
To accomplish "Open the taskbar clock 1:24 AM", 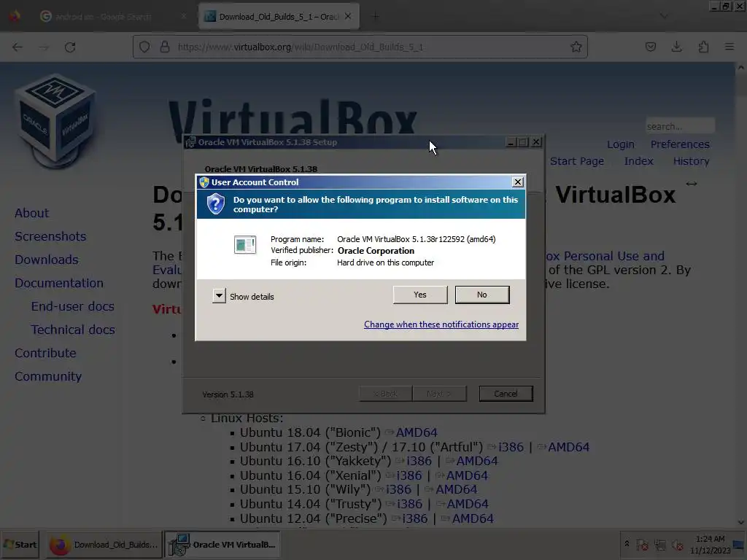I will click(x=710, y=544).
